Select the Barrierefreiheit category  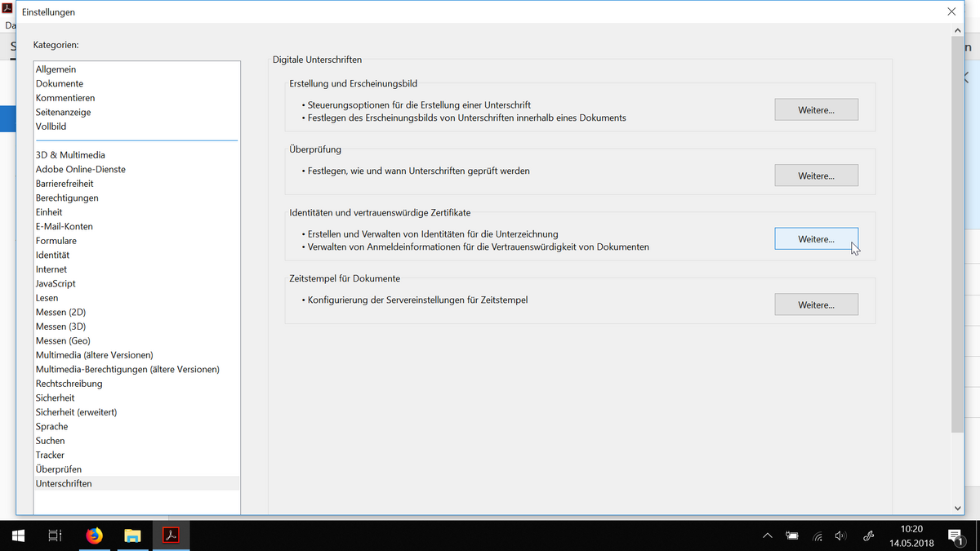[x=65, y=184]
